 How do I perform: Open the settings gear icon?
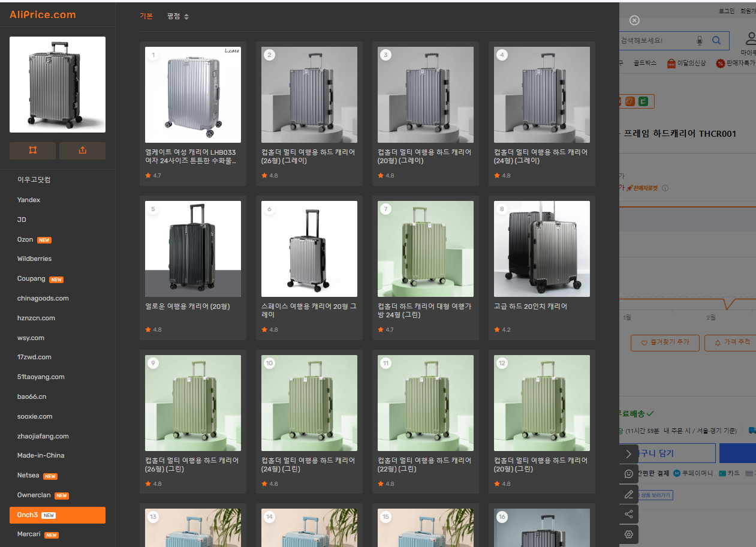(x=628, y=534)
